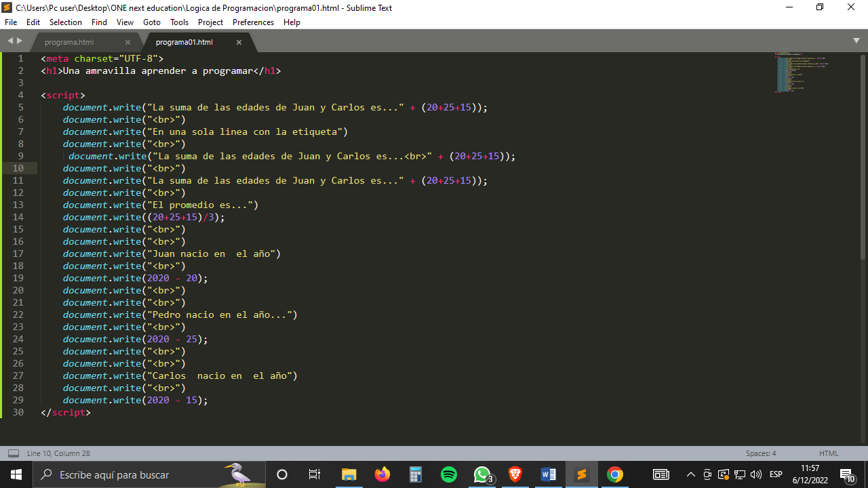Click the 2020 - 25 expression
The image size is (868, 488).
point(172,339)
